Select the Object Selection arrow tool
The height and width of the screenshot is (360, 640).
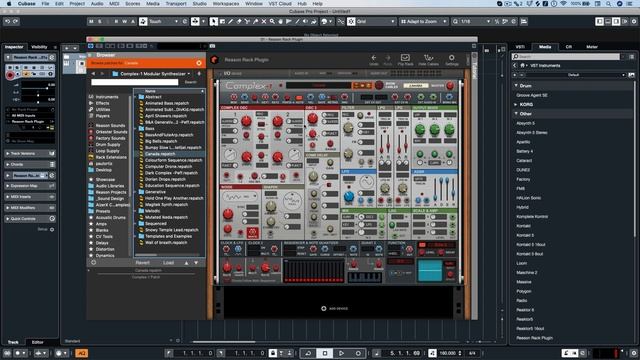click(213, 21)
